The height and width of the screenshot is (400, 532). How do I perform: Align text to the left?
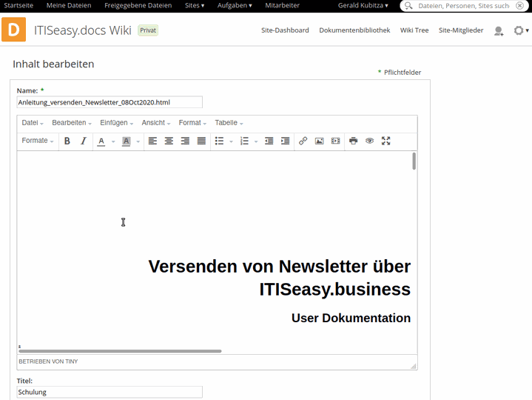(152, 141)
